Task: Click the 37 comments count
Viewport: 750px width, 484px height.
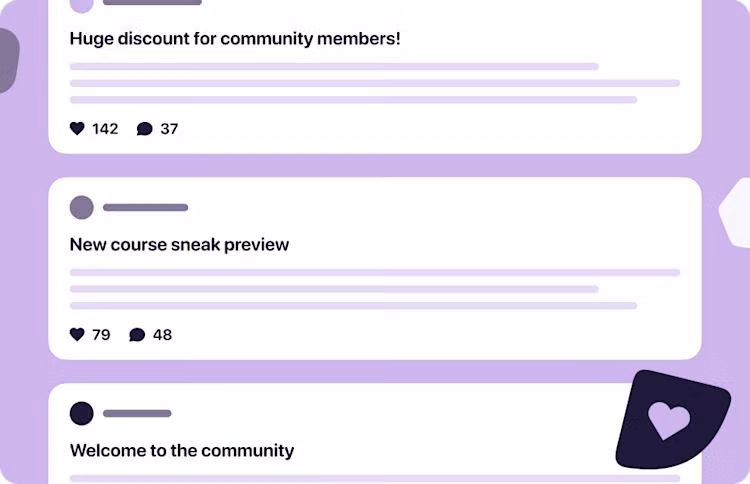Action: point(169,129)
